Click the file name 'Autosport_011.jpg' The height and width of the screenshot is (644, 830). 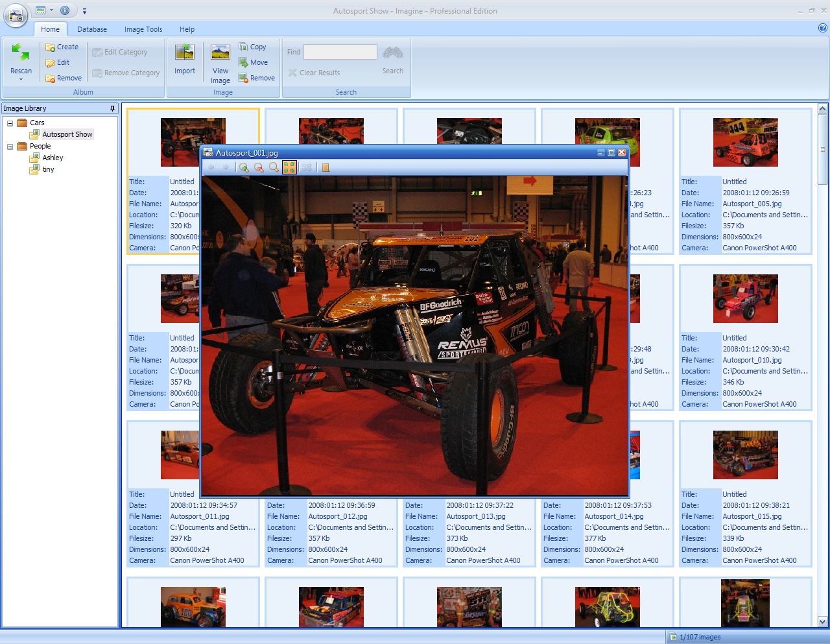[200, 516]
